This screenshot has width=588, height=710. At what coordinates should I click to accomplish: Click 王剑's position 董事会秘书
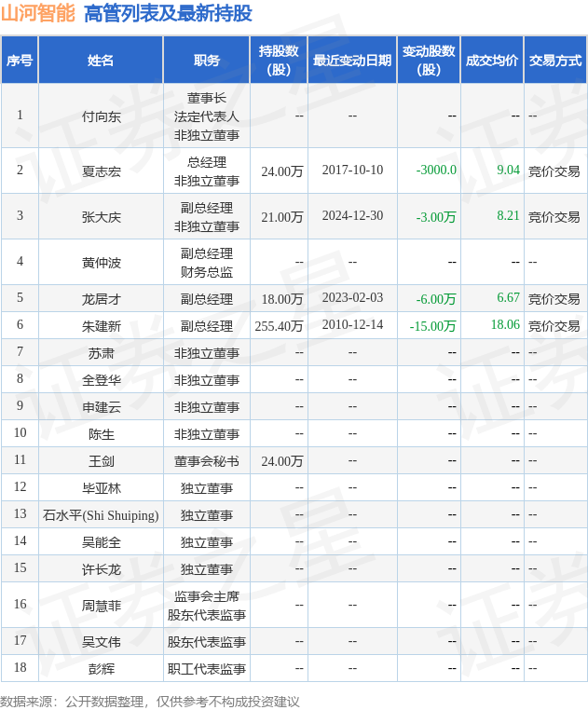click(x=206, y=460)
